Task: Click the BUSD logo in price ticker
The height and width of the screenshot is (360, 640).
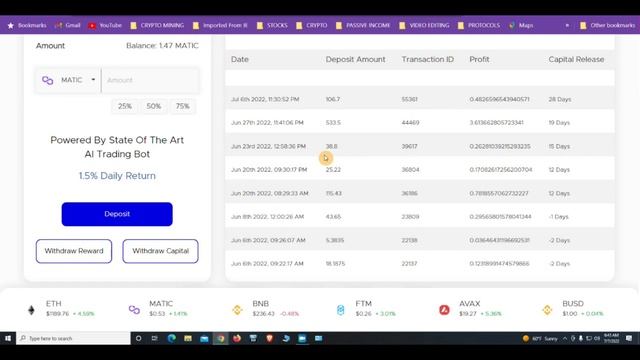Action: point(547,310)
